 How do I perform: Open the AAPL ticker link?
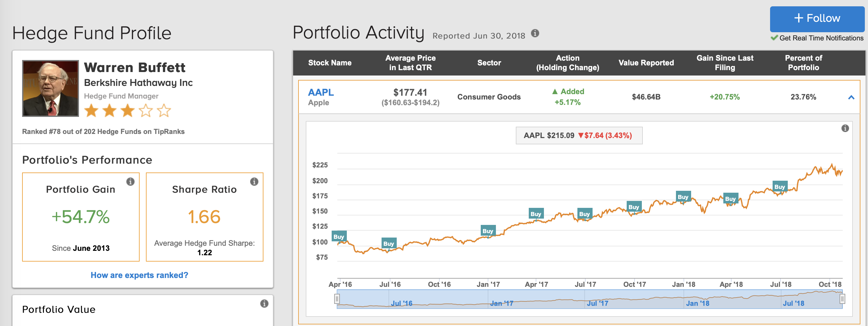(321, 92)
